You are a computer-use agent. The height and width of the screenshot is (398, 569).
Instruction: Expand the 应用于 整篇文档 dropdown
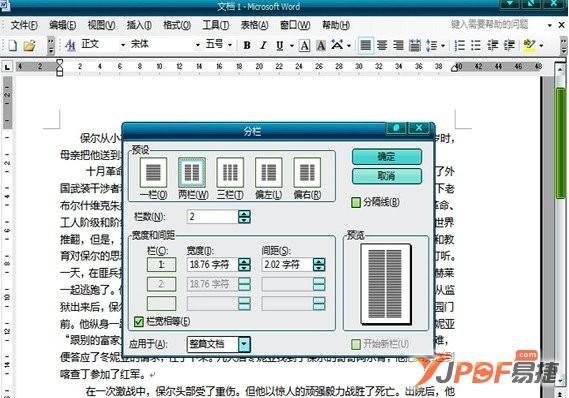pyautogui.click(x=244, y=344)
